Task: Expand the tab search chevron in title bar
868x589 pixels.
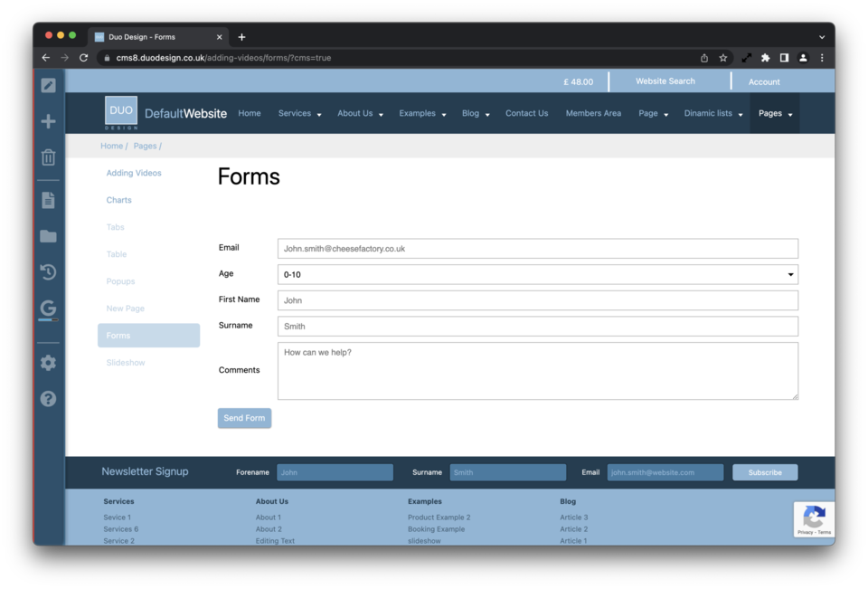Action: click(x=822, y=37)
